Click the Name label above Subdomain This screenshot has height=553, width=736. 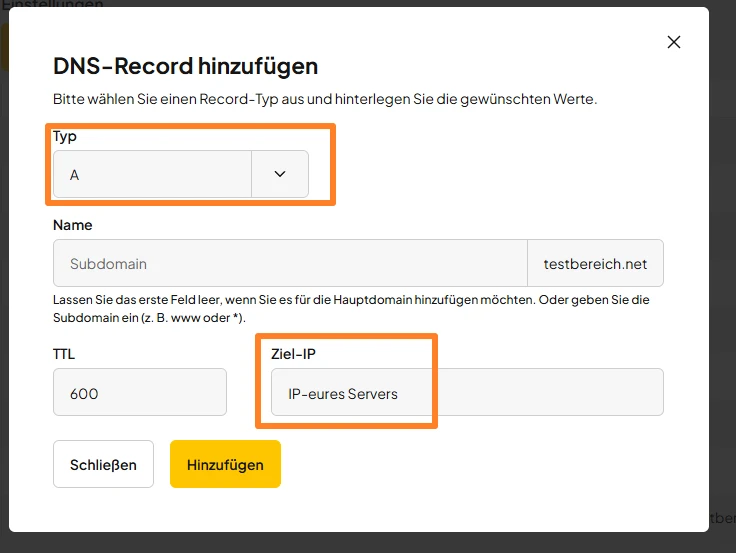point(73,225)
